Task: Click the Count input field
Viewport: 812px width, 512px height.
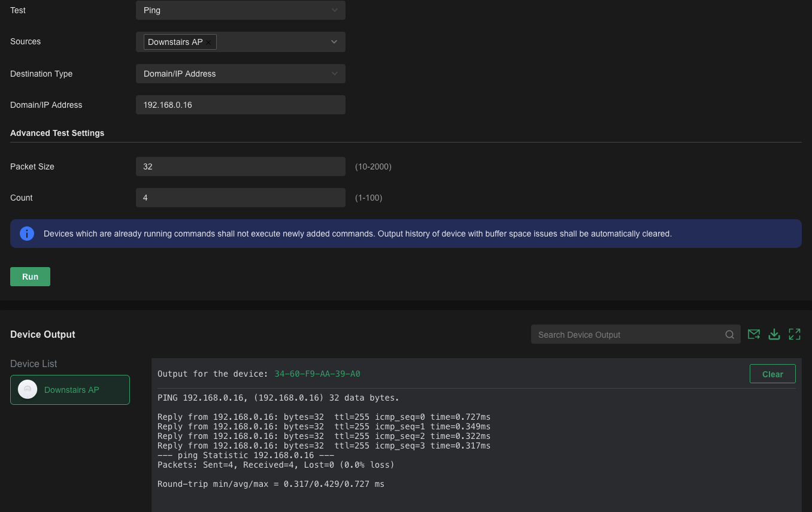Action: click(x=240, y=198)
